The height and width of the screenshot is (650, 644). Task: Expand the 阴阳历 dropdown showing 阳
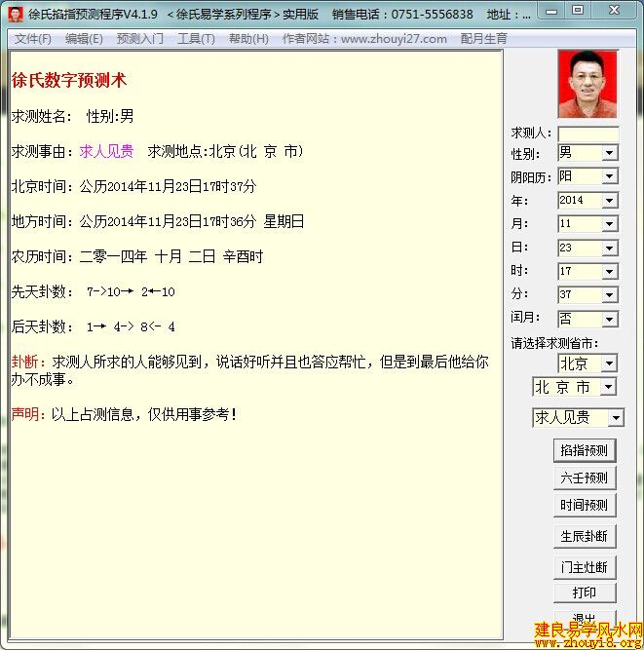609,176
